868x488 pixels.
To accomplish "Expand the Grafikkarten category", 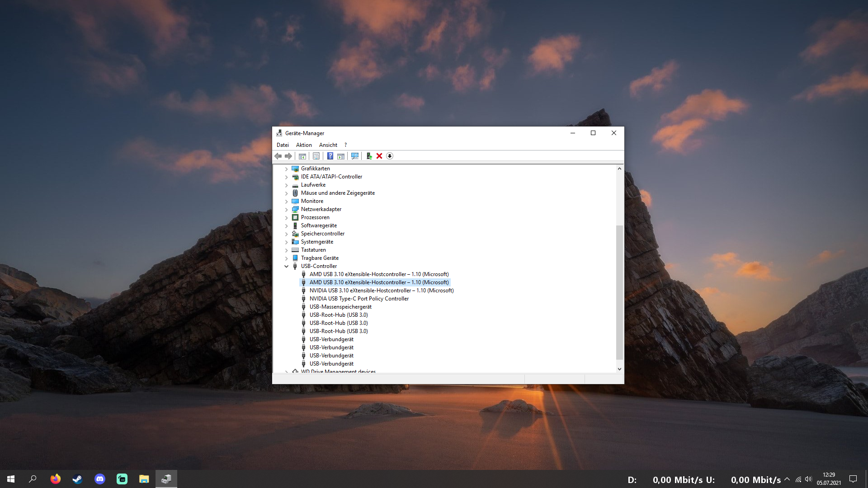I will 286,169.
